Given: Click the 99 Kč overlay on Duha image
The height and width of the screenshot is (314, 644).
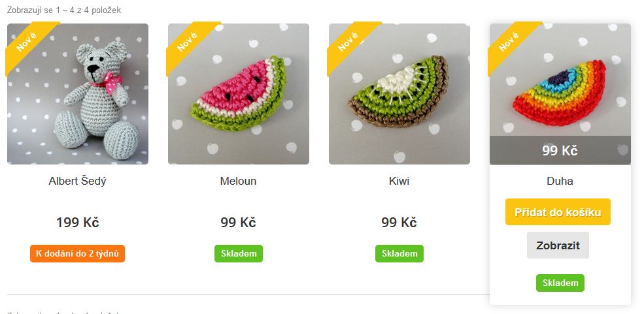Looking at the screenshot, I should 560,150.
